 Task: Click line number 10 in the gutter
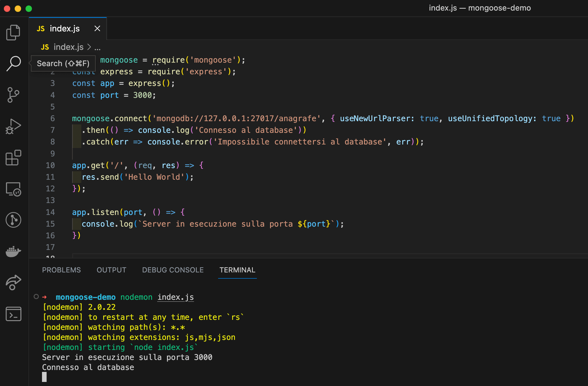(x=50, y=165)
